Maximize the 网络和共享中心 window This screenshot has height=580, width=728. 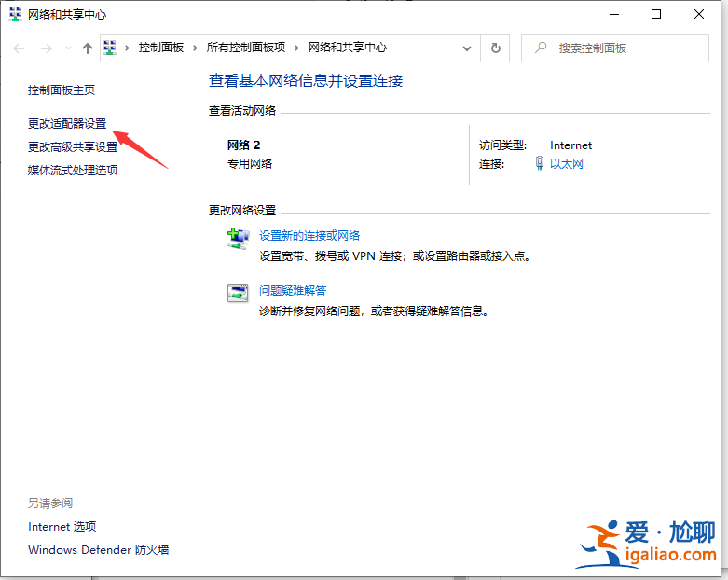tap(656, 14)
